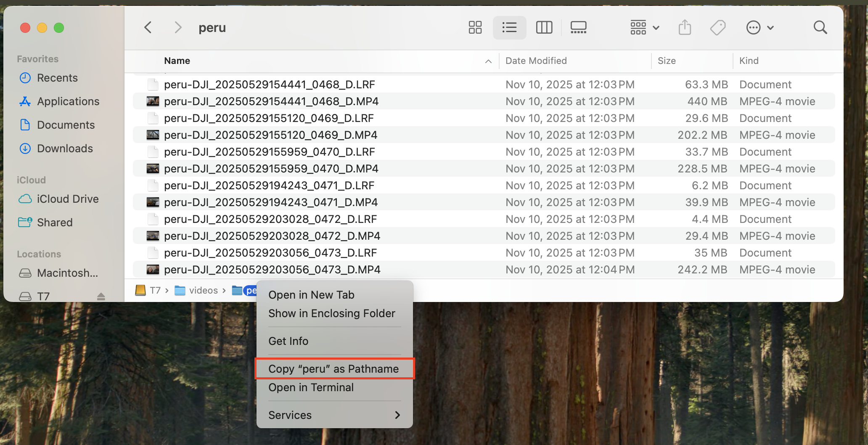Open the Group By dropdown
Image resolution: width=868 pixels, height=445 pixels.
click(x=644, y=28)
